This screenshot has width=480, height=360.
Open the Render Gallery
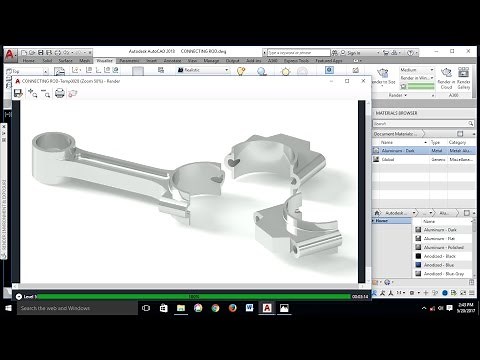point(464,78)
